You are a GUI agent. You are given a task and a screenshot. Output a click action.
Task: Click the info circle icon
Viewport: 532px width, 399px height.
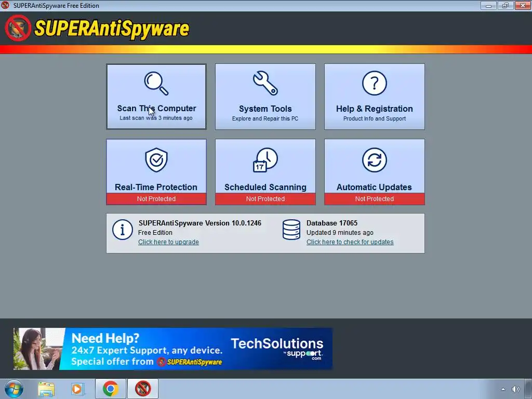pyautogui.click(x=123, y=230)
